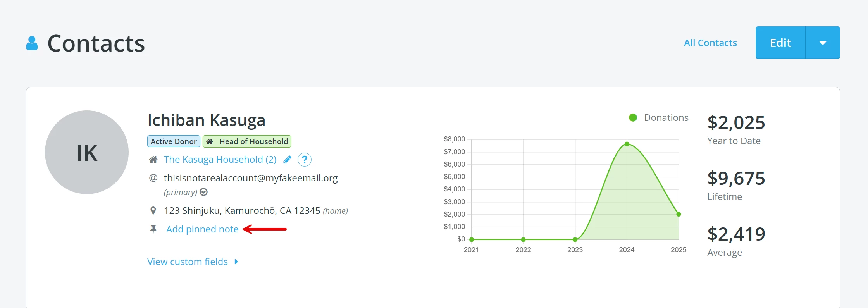This screenshot has width=868, height=308.
Task: Click the primary email checkmark icon
Action: pos(204,192)
